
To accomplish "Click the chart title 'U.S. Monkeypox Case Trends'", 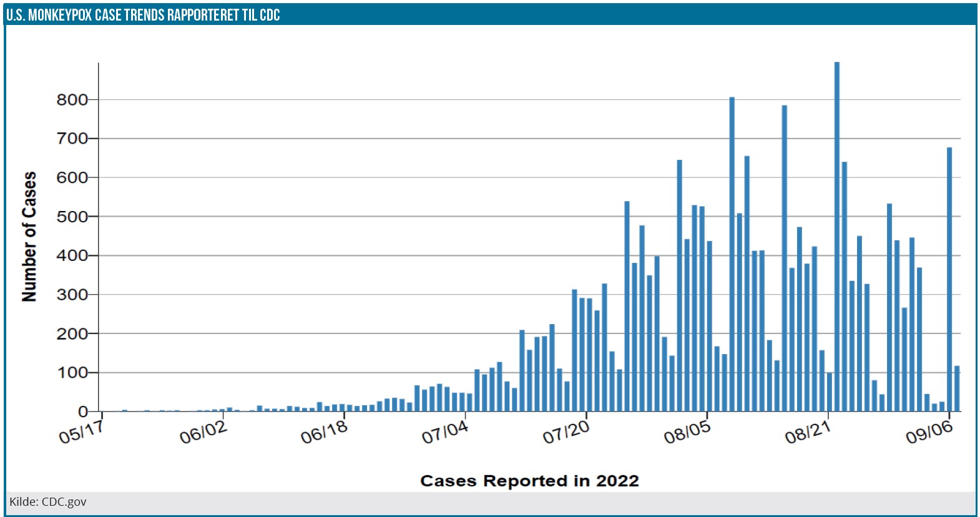I will 143,15.
